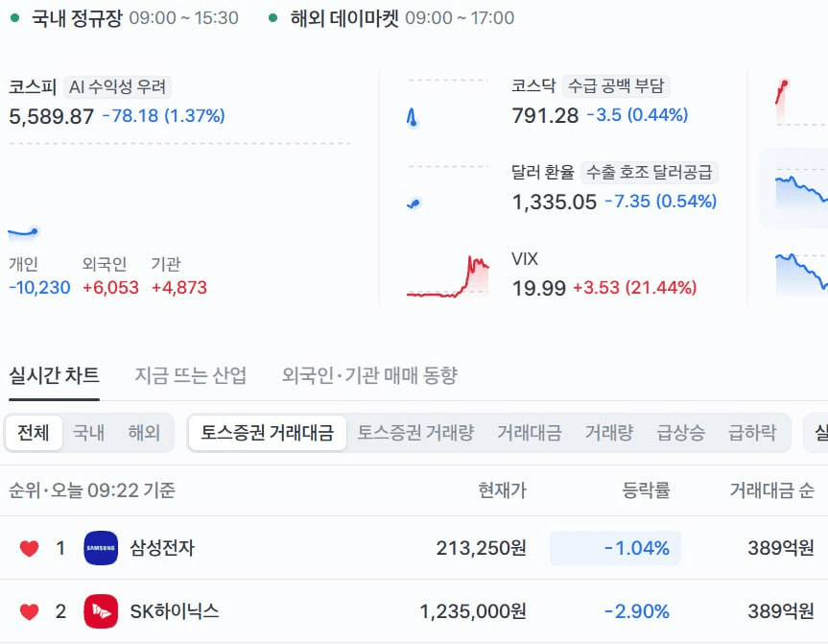Select the 해외 market filter
828x644 pixels.
tap(144, 433)
